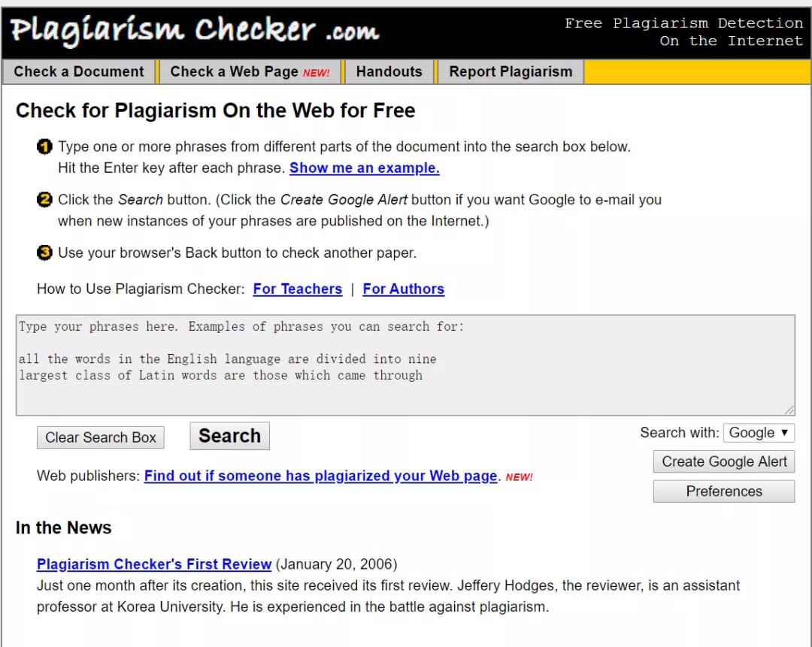Click the red NEW! badge after plagiarized Web page link
Image resolution: width=812 pixels, height=647 pixels.
coord(519,477)
